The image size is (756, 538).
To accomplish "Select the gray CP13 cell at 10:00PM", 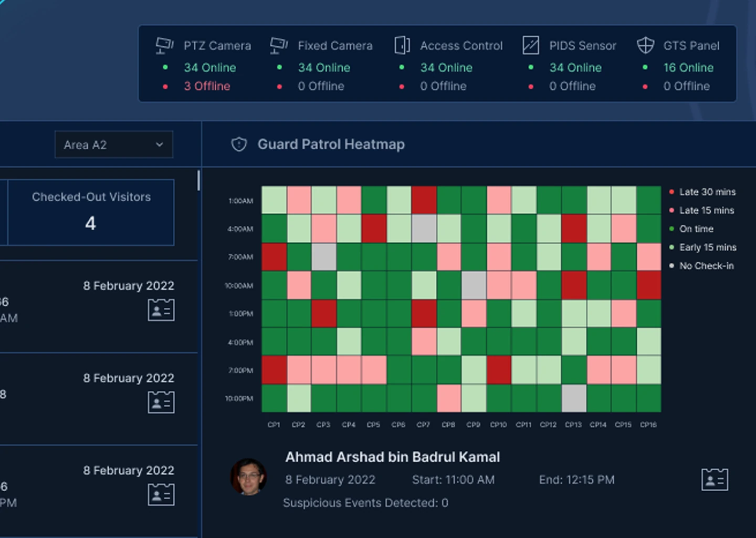I will [x=574, y=398].
